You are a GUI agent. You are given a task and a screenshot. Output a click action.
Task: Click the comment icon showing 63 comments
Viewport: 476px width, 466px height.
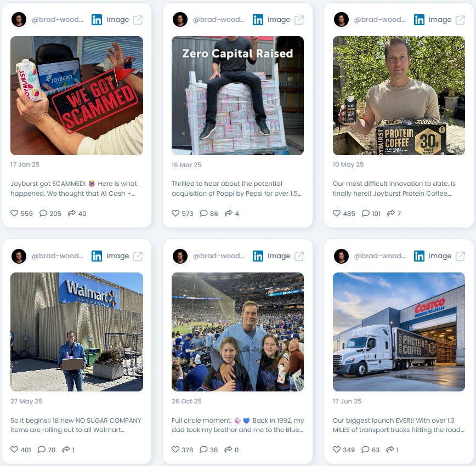point(365,450)
